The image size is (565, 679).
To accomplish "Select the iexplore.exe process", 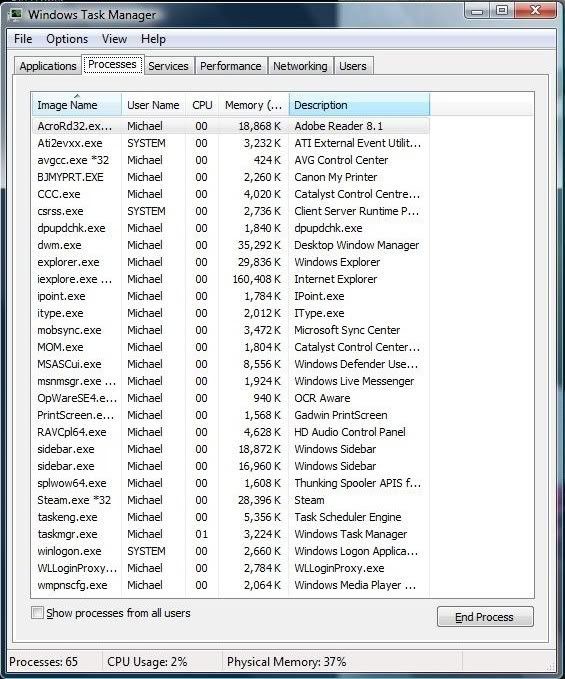I will [x=231, y=279].
